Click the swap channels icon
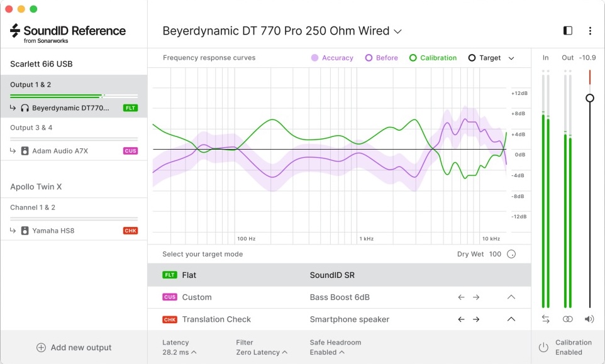 coord(545,319)
